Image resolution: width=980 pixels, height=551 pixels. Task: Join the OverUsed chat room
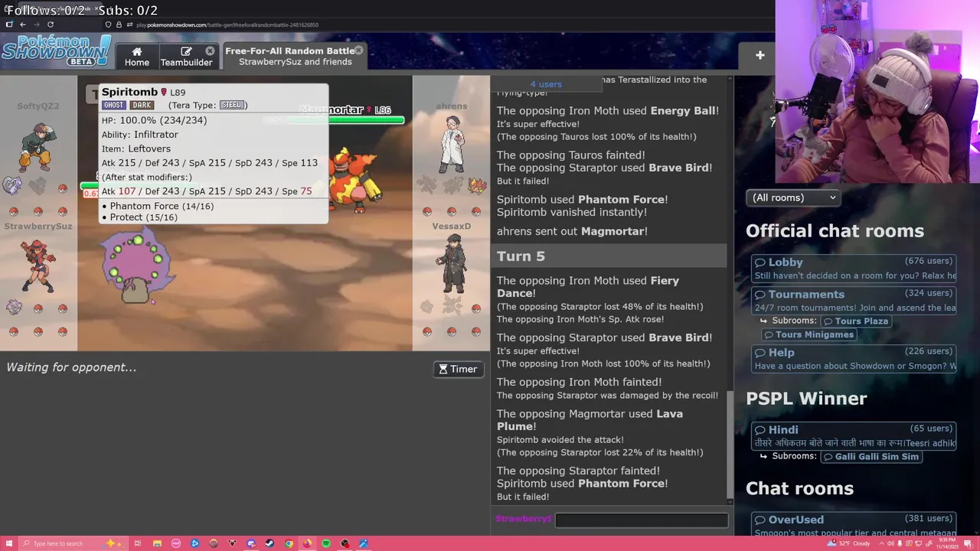pos(854,526)
